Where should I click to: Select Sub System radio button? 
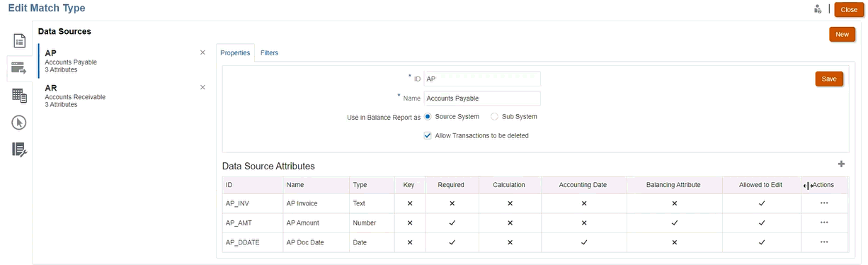click(x=495, y=117)
